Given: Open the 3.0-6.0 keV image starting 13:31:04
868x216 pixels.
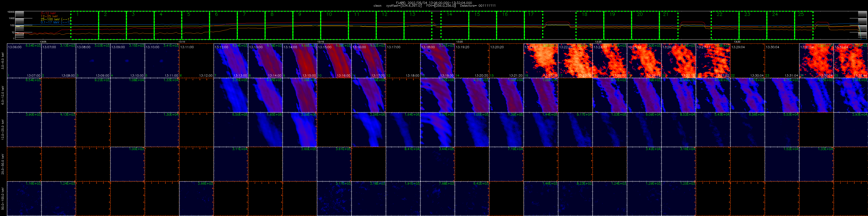Looking at the screenshot, I should 816,61.
